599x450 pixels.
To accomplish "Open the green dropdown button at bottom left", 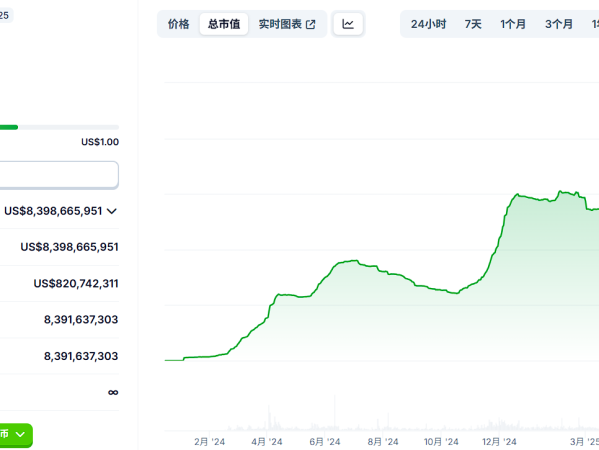I will tap(15, 434).
